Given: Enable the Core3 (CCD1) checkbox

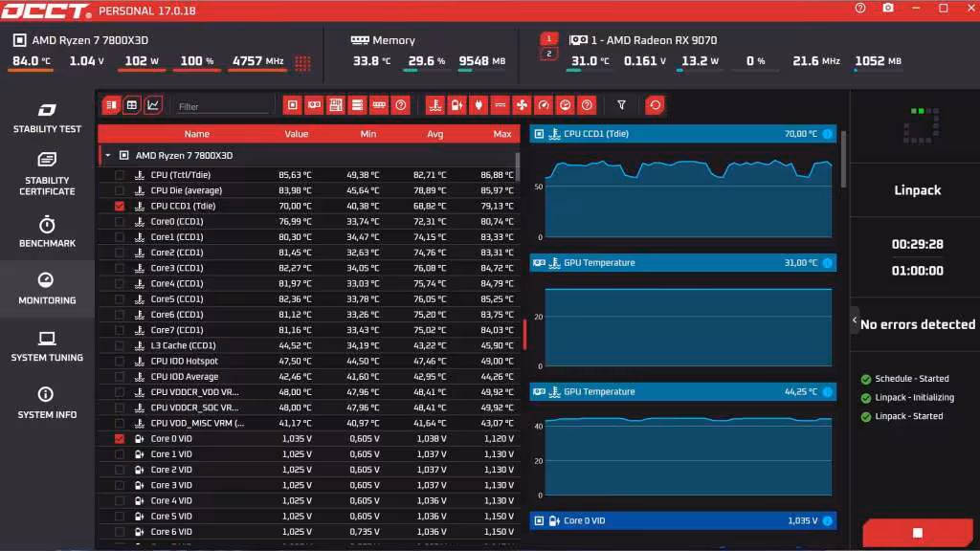Looking at the screenshot, I should pyautogui.click(x=120, y=268).
